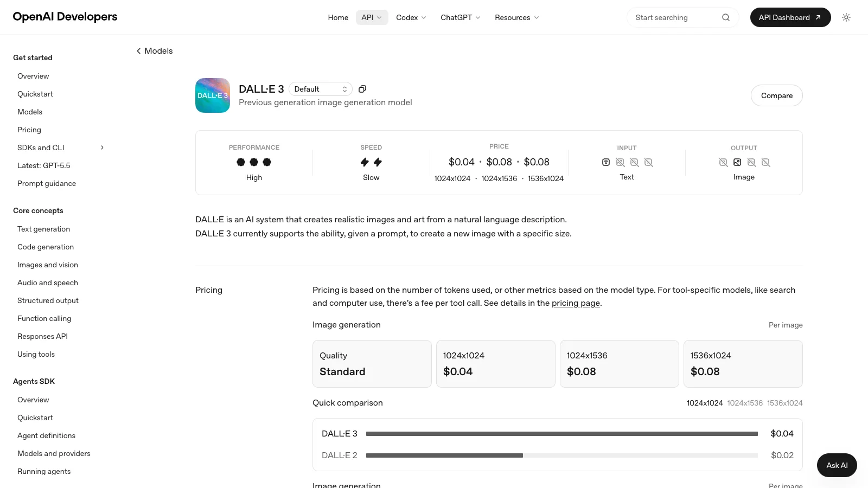
Task: Select the 1024x1024 comparison tab
Action: tap(705, 403)
